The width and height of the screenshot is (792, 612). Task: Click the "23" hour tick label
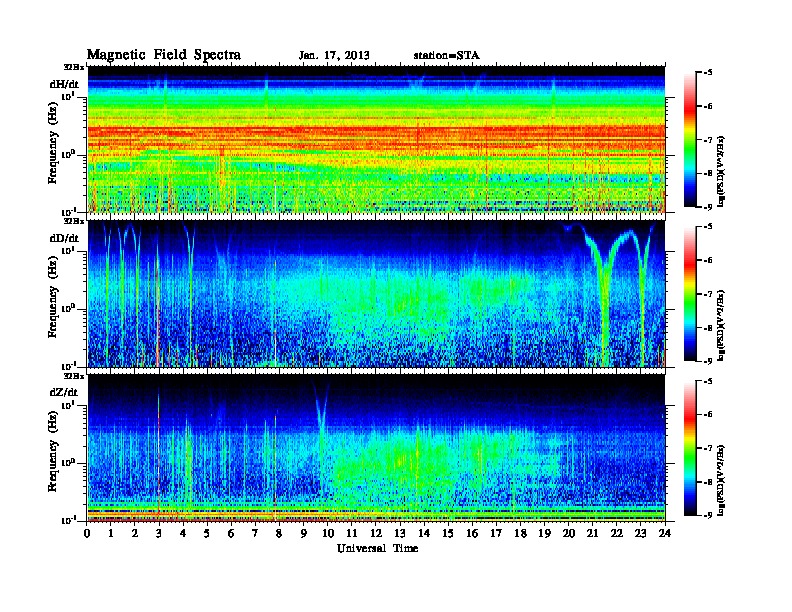pos(640,533)
